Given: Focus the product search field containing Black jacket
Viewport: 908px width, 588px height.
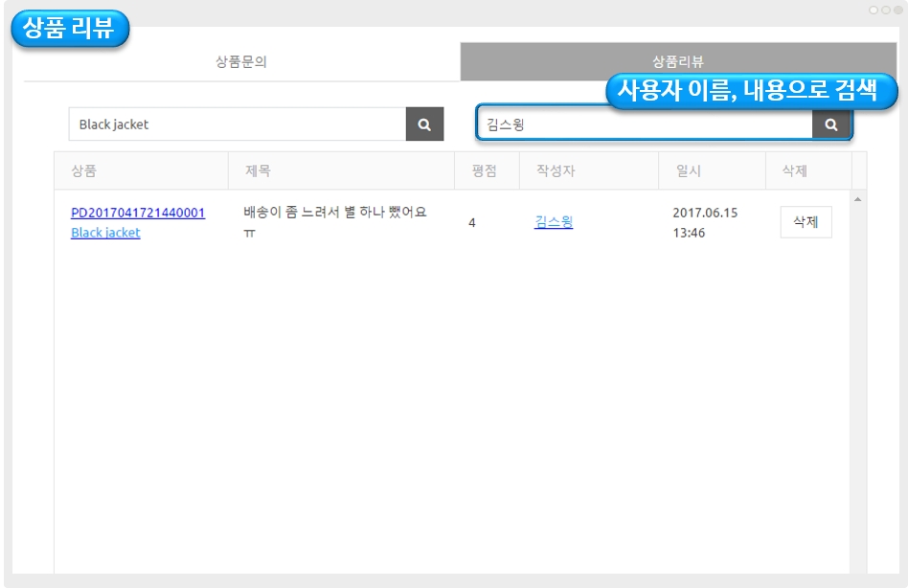Looking at the screenshot, I should pos(238,124).
